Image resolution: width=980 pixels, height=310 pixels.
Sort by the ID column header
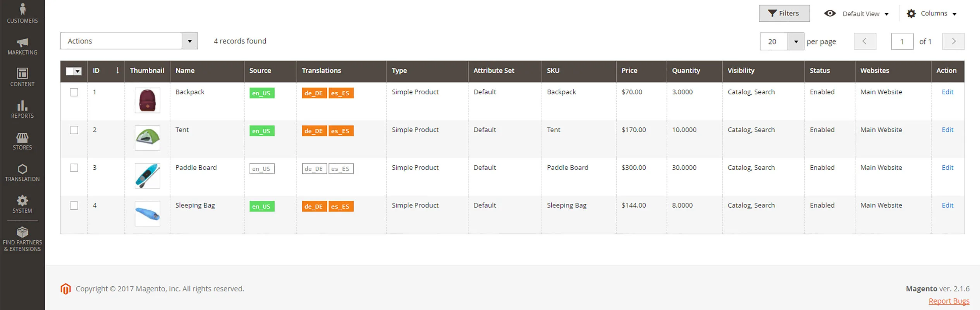point(96,71)
